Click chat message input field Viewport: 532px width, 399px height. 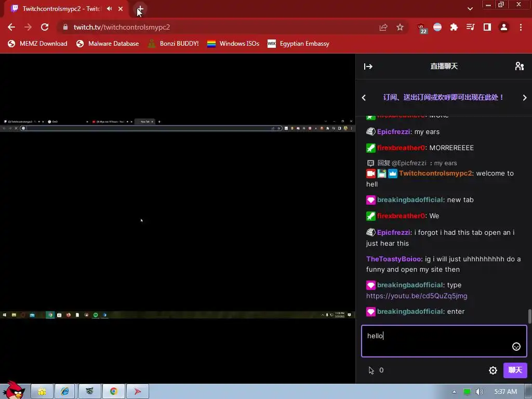click(x=444, y=341)
